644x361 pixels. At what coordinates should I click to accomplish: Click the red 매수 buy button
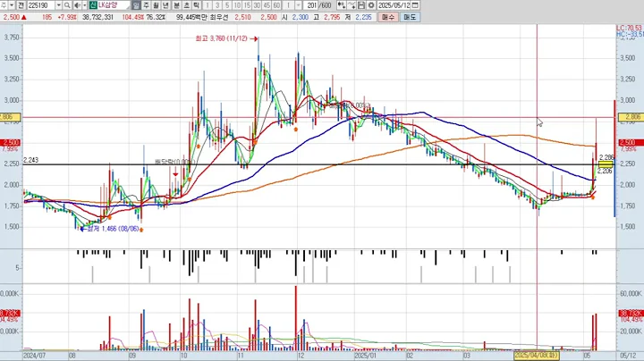(388, 17)
